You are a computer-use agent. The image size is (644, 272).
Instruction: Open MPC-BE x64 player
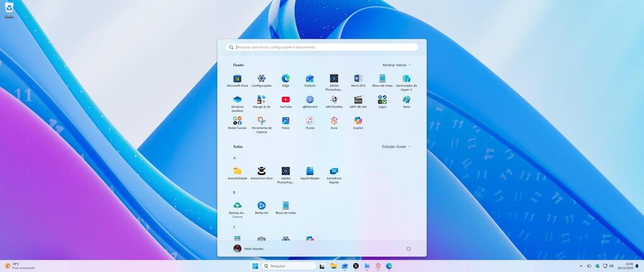coord(358,102)
